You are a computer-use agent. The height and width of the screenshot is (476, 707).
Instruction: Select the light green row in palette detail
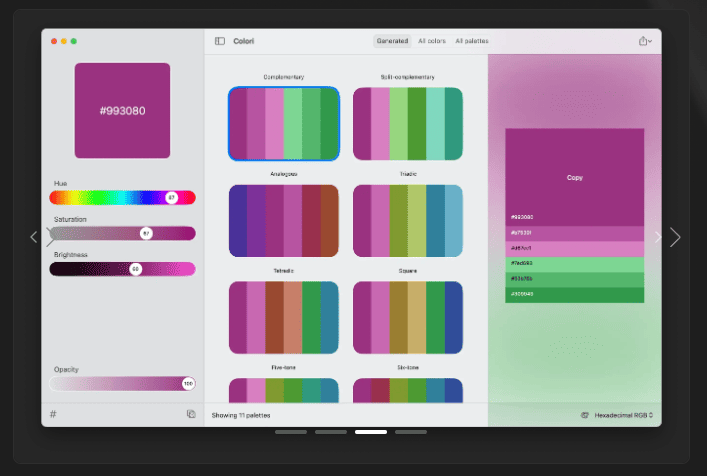574,264
